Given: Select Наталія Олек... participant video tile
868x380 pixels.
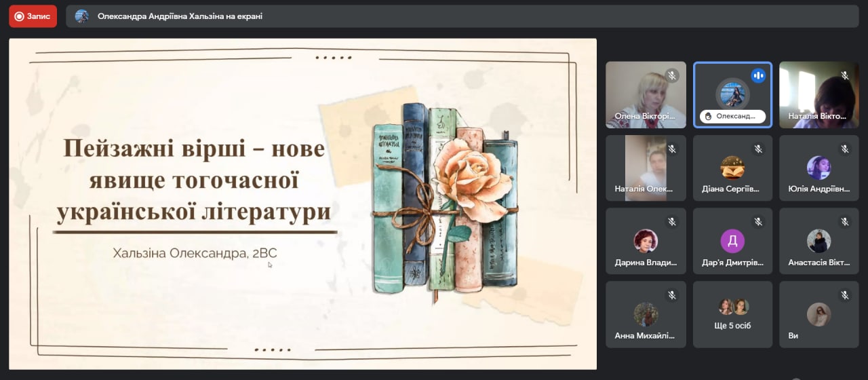Looking at the screenshot, I should point(646,168).
